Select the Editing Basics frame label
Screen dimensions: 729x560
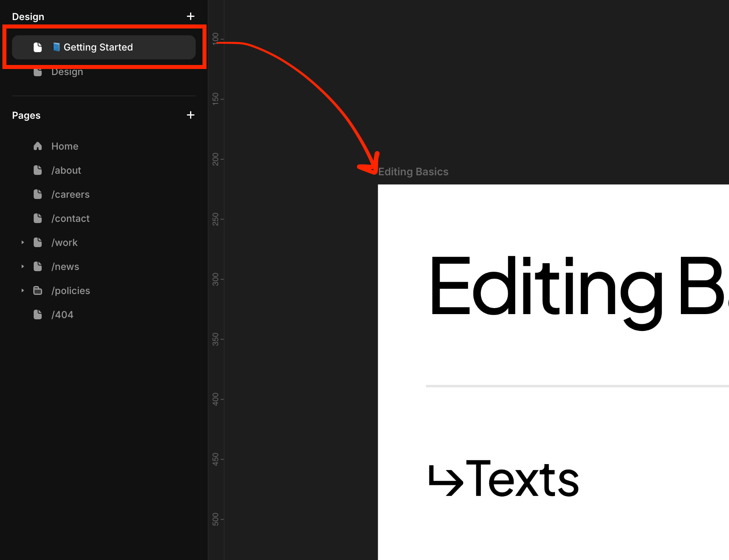click(x=413, y=172)
